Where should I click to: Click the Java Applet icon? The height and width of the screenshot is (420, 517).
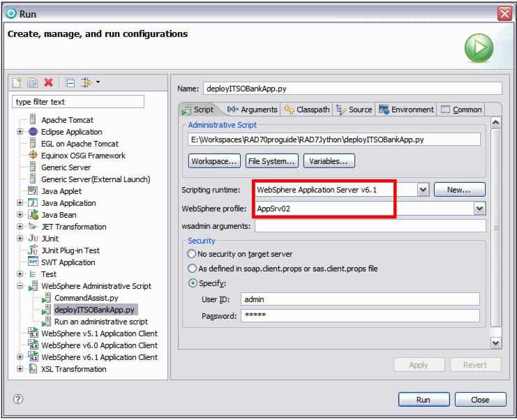tap(33, 190)
